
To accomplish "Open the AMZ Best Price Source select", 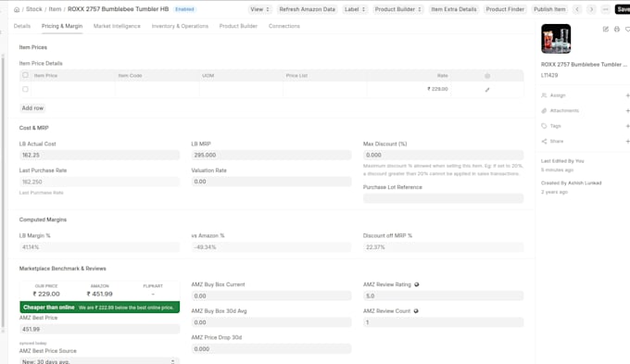I will pyautogui.click(x=99, y=361).
